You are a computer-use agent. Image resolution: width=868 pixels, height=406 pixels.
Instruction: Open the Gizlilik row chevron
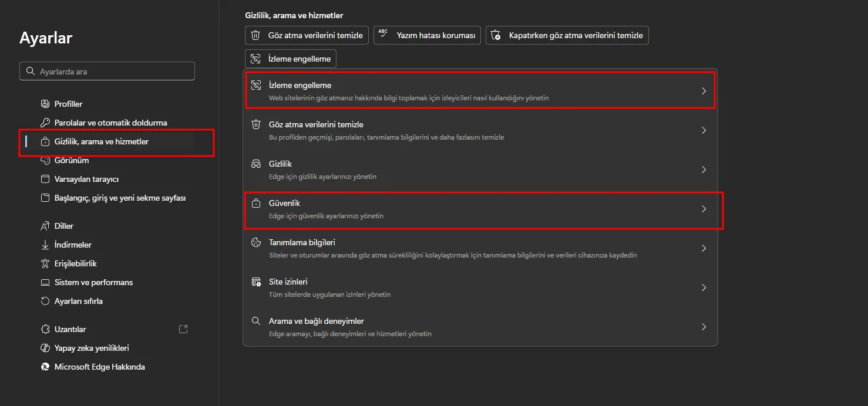tap(704, 170)
